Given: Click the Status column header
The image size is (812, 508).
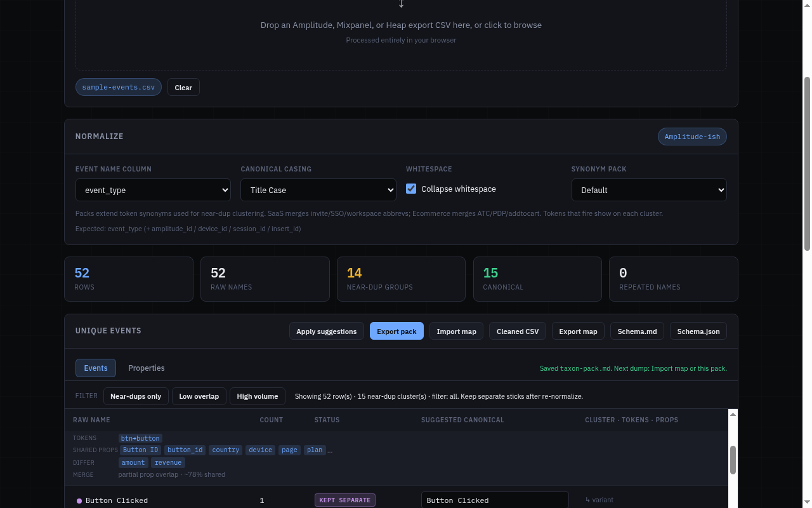Looking at the screenshot, I should pos(327,420).
